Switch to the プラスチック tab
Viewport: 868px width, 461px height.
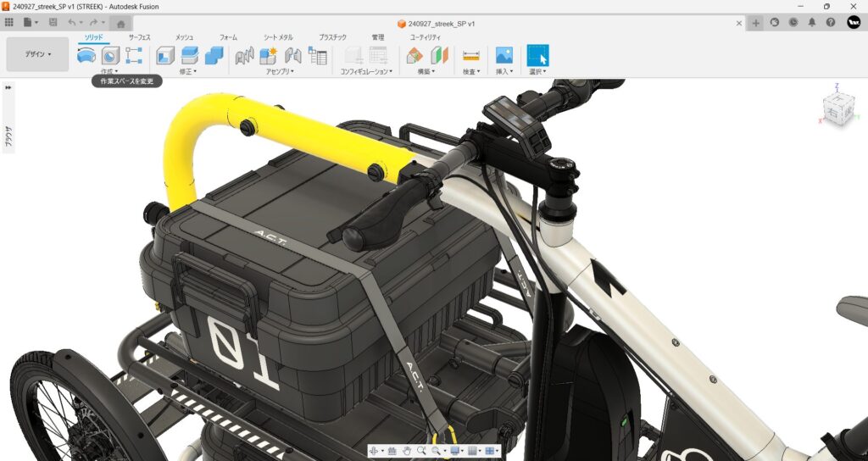332,37
